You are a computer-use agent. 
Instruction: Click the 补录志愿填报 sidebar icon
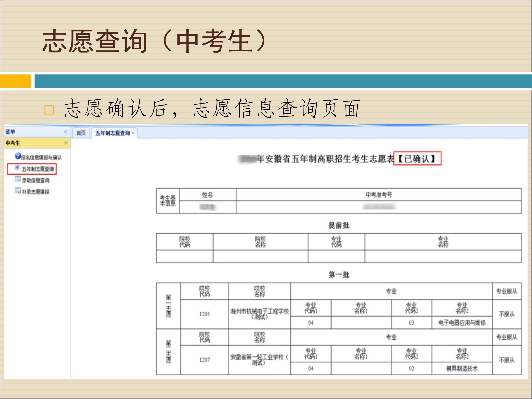tap(18, 191)
